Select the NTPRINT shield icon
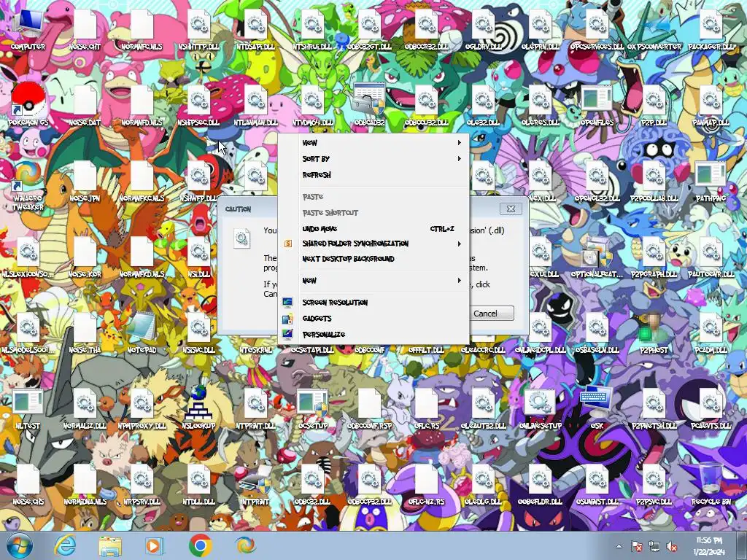Viewport: 747px width, 560px height. tap(255, 483)
